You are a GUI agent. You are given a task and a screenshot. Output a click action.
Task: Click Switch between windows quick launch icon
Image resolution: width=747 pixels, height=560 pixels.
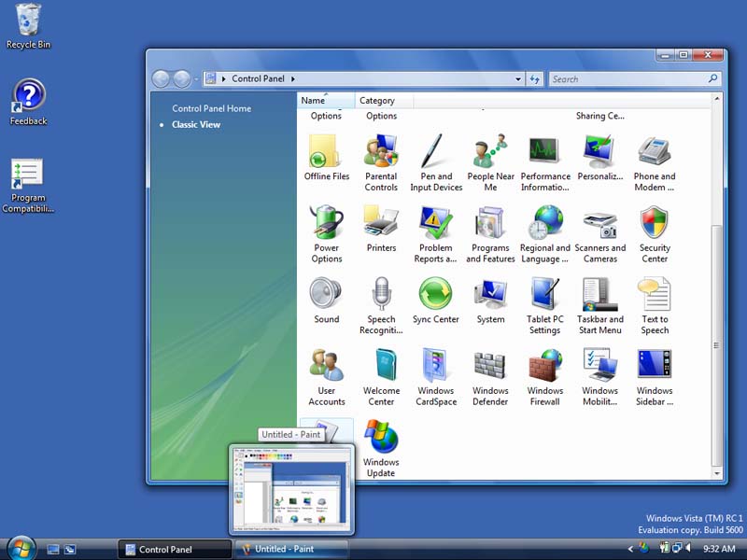point(69,550)
